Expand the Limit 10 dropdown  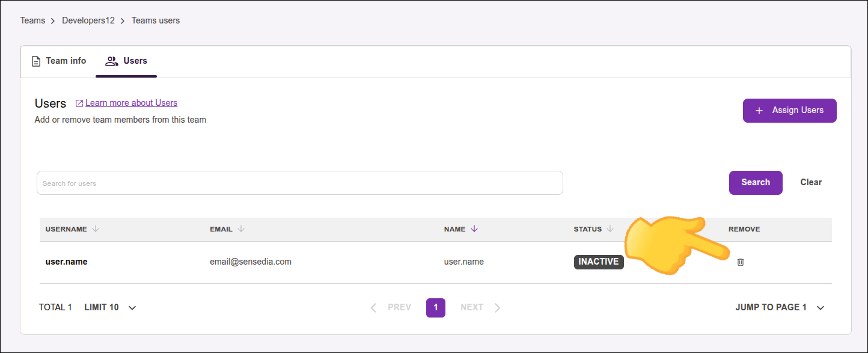click(132, 308)
